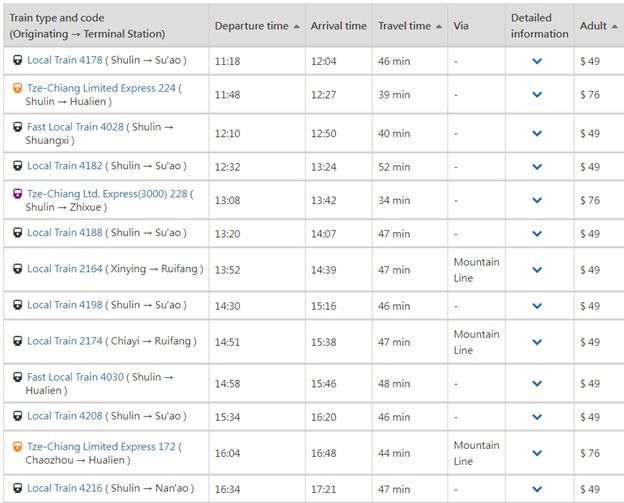This screenshot has width=624, height=503.
Task: Click train icon beside Fast Local Train 4030
Action: pyautogui.click(x=17, y=377)
